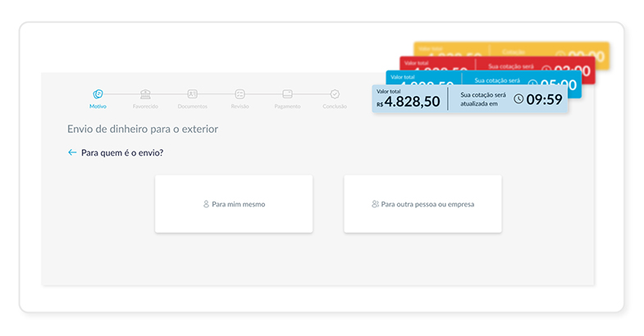Select the 'Motivo' step label
Screen dimensions: 644x336
click(98, 107)
